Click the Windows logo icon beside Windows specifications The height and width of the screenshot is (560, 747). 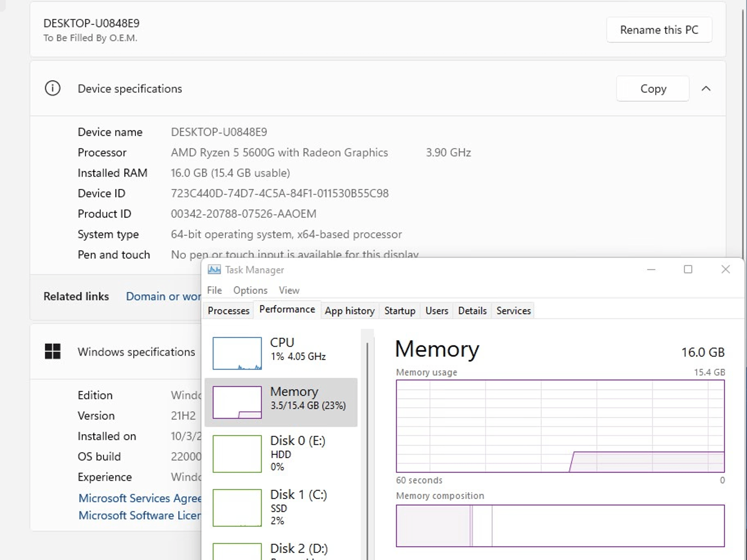pos(53,351)
